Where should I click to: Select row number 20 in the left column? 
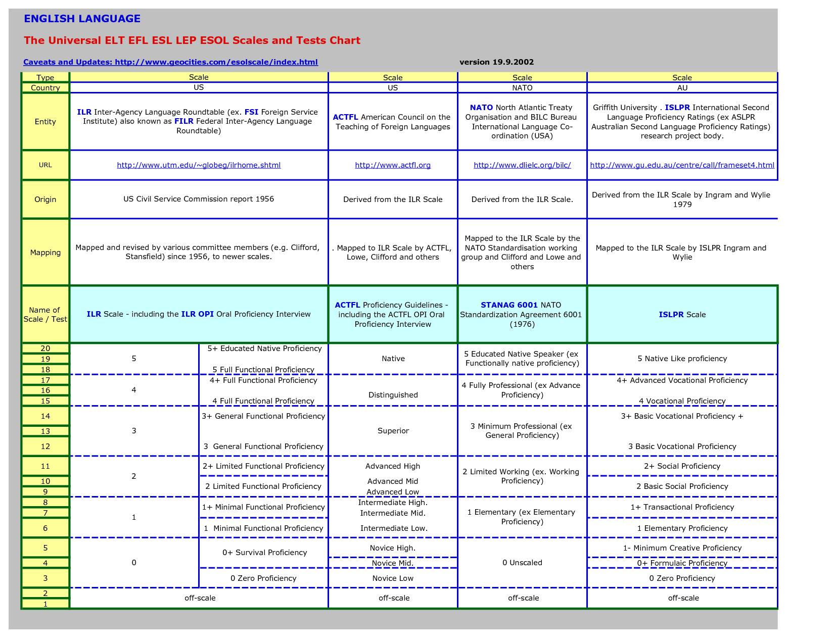pyautogui.click(x=45, y=349)
